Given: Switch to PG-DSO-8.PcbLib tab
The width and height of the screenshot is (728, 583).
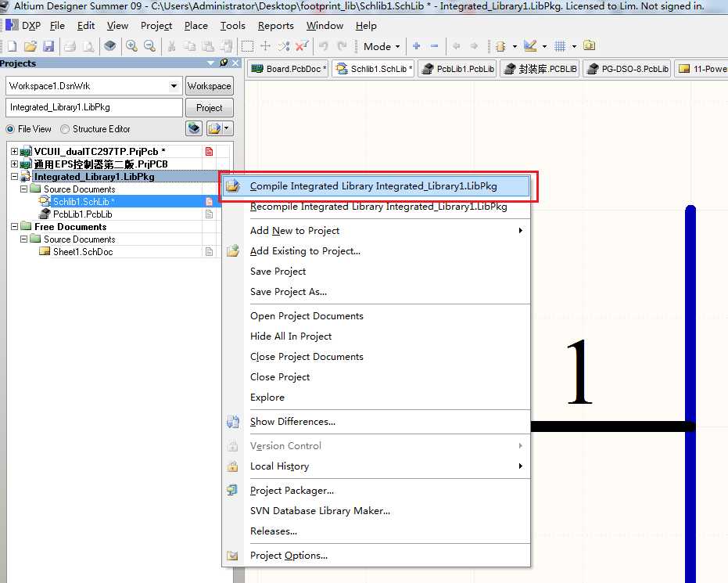Looking at the screenshot, I should click(627, 69).
